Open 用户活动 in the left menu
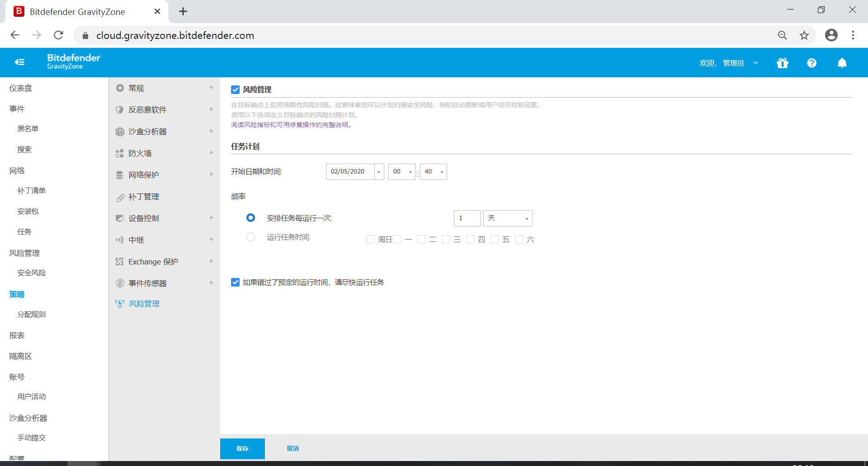 click(32, 397)
